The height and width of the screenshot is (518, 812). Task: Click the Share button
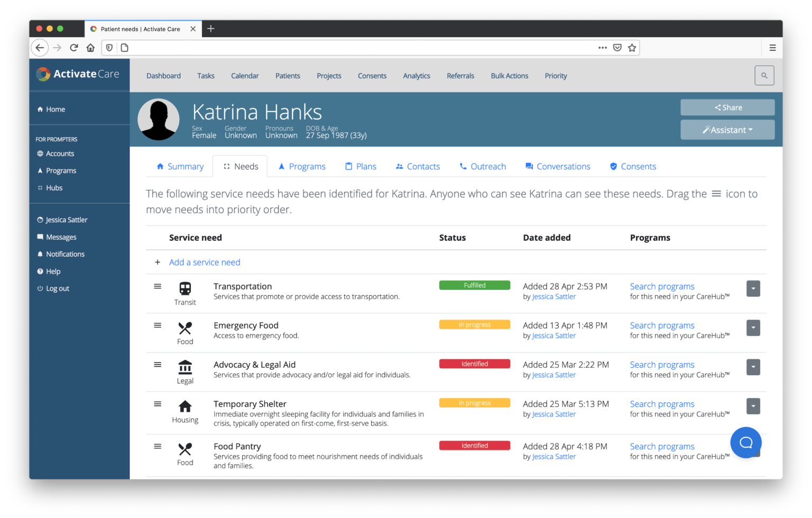[727, 107]
